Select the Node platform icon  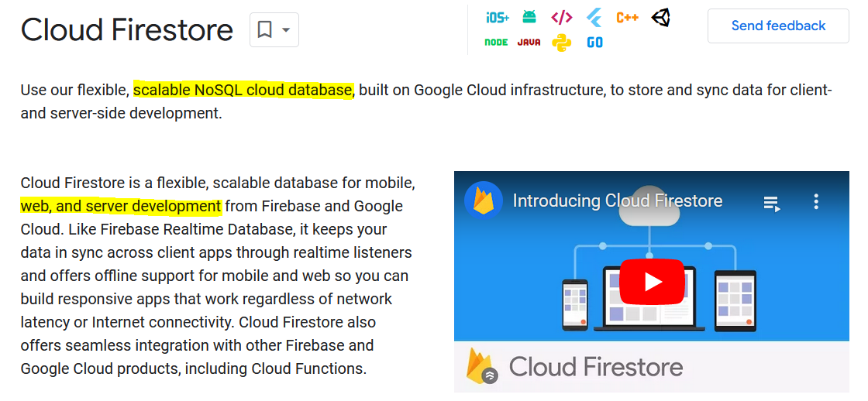pos(496,43)
